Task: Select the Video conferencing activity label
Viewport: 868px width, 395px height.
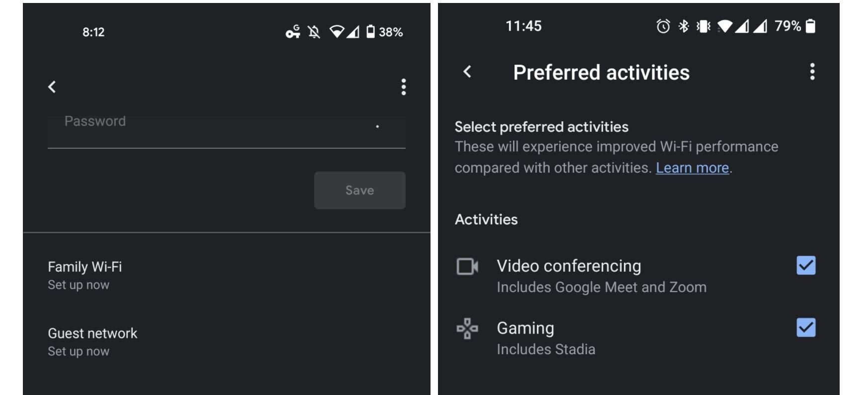Action: [x=569, y=266]
